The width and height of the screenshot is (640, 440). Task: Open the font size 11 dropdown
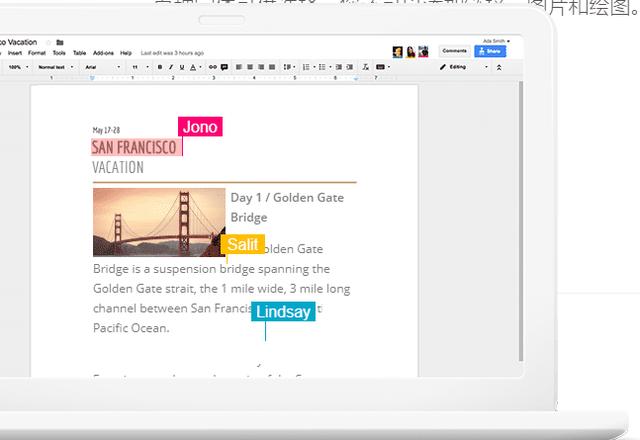coord(140,67)
